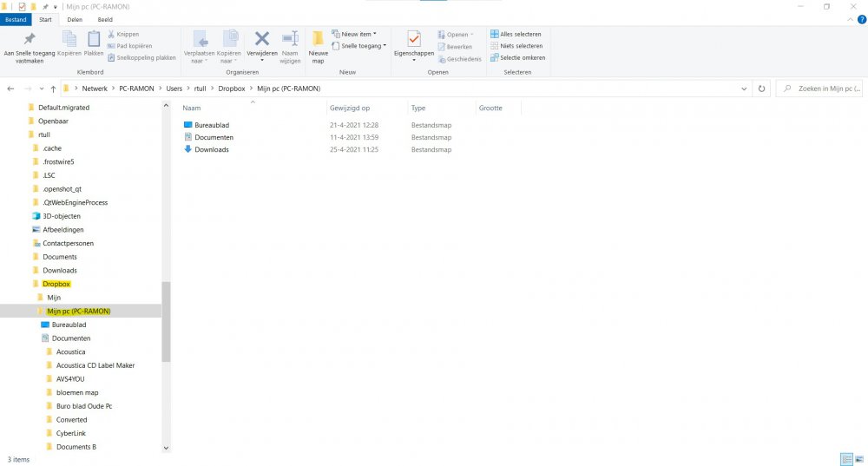Image resolution: width=868 pixels, height=466 pixels.
Task: Click the Nieuwe map folder icon
Action: click(318, 40)
